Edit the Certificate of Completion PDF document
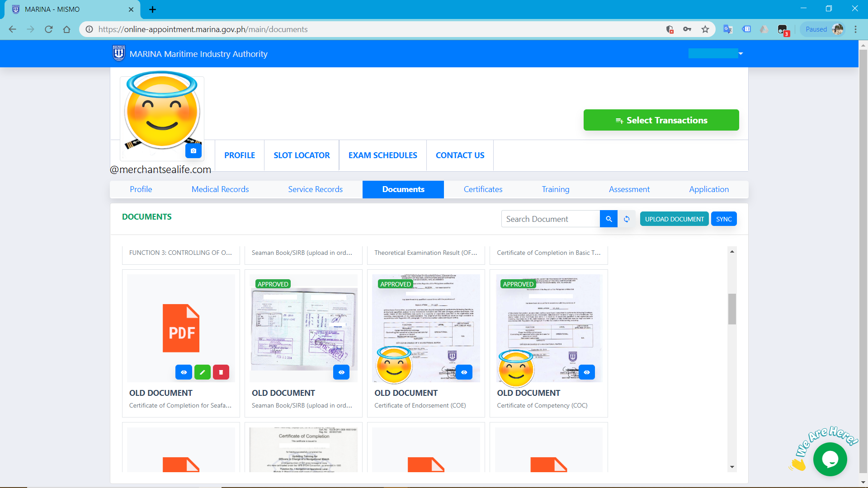The image size is (868, 488). pyautogui.click(x=203, y=372)
